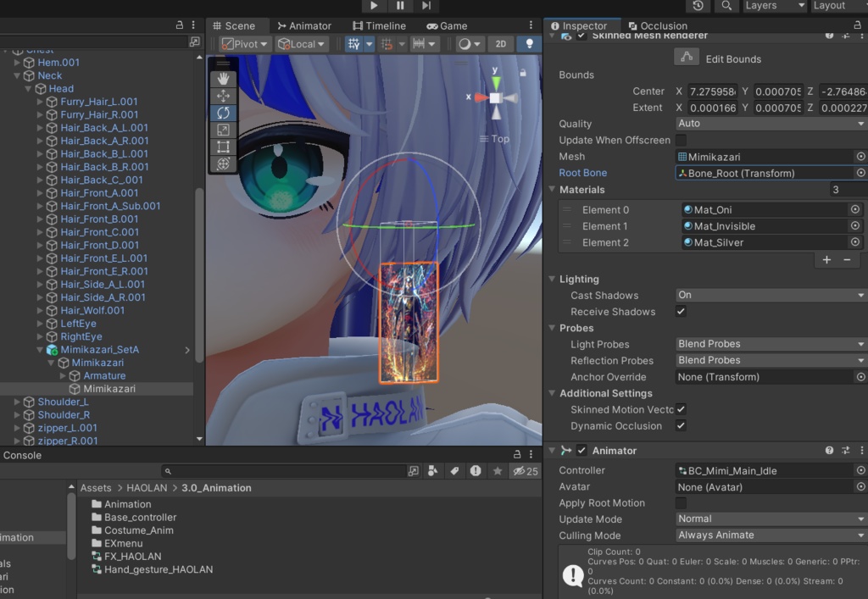868x599 pixels.
Task: Select the Scale tool
Action: click(x=223, y=130)
